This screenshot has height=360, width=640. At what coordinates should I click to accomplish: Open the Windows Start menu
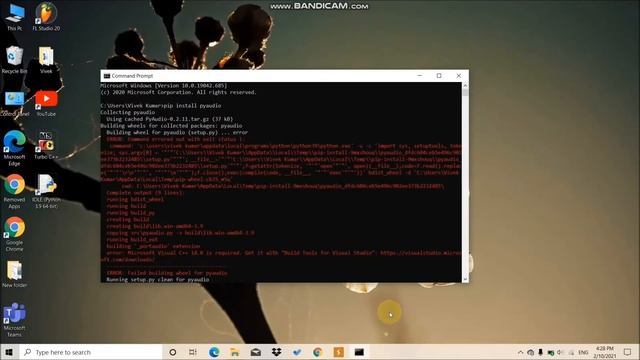(9, 352)
